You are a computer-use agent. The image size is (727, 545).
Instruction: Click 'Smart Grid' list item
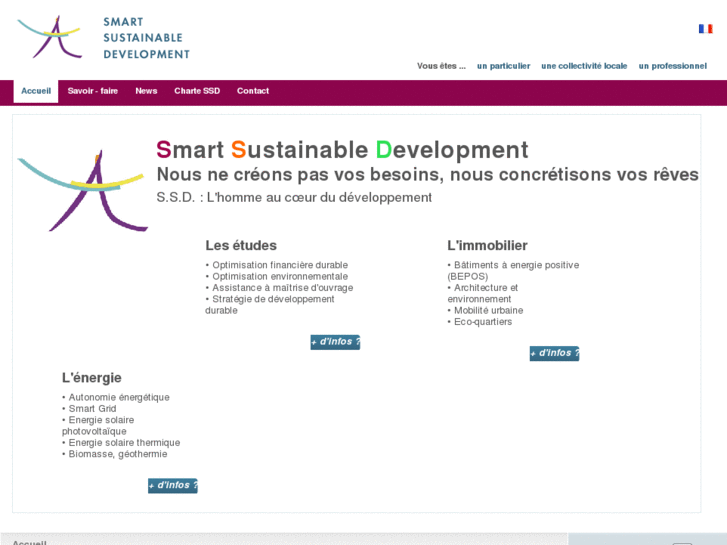(x=89, y=409)
